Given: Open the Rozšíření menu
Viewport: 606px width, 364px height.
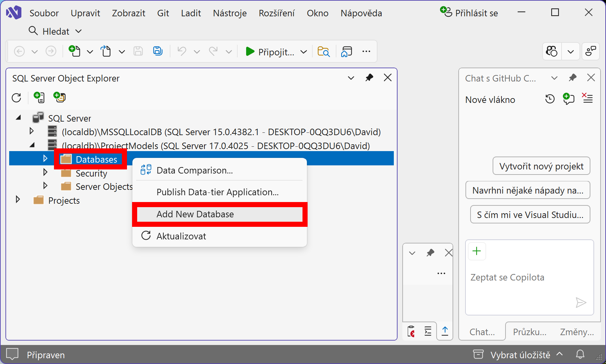Looking at the screenshot, I should click(277, 13).
